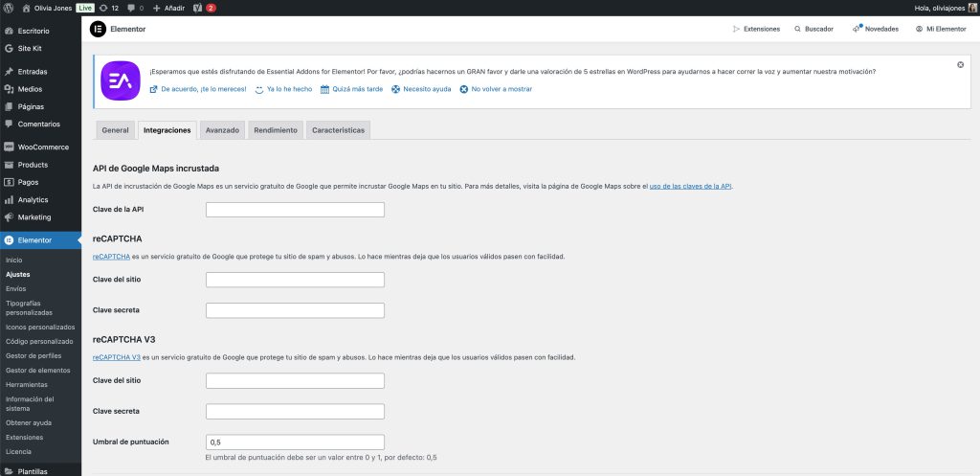Click 'De acuerdo, ¡te lo mereces!' link
This screenshot has width=980, height=476.
pos(198,89)
